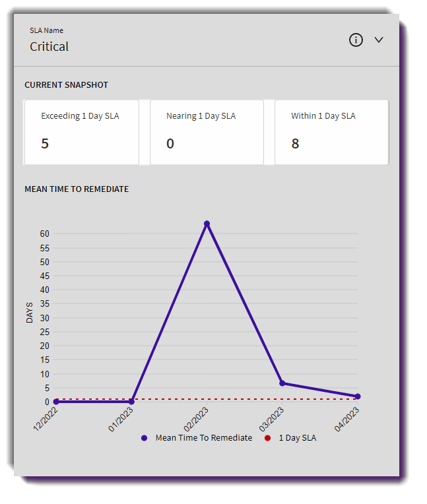This screenshot has width=427, height=504.
Task: Click the 60 y-axis tick label
Action: point(45,234)
